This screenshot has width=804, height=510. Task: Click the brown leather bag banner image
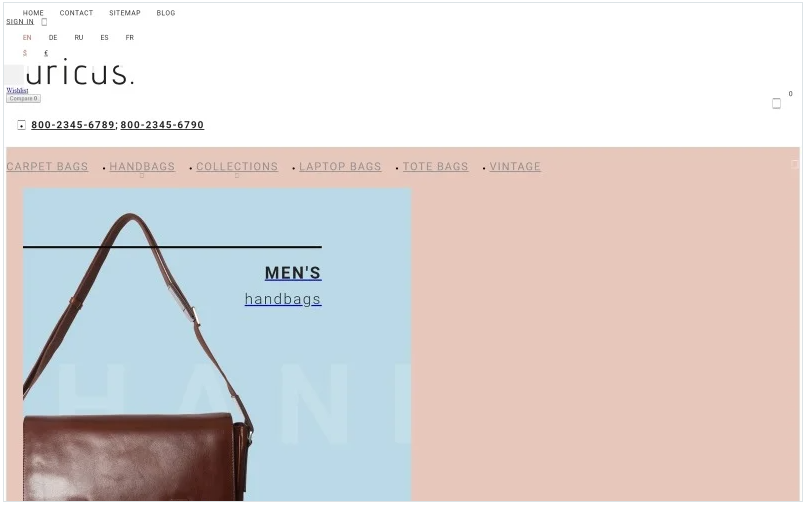[217, 344]
